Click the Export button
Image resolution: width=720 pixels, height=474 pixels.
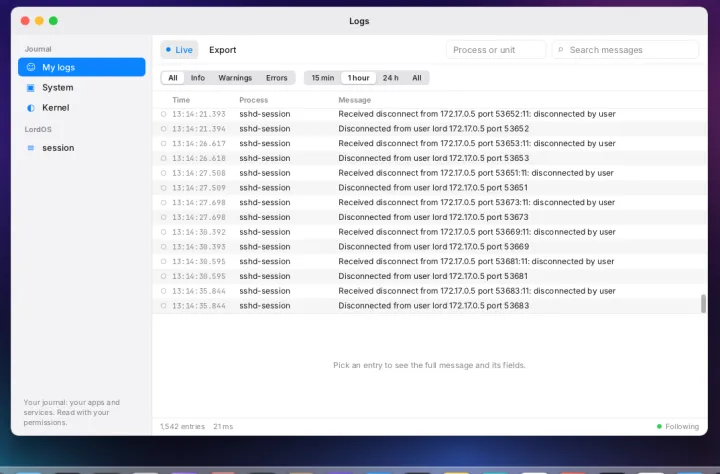click(x=222, y=50)
